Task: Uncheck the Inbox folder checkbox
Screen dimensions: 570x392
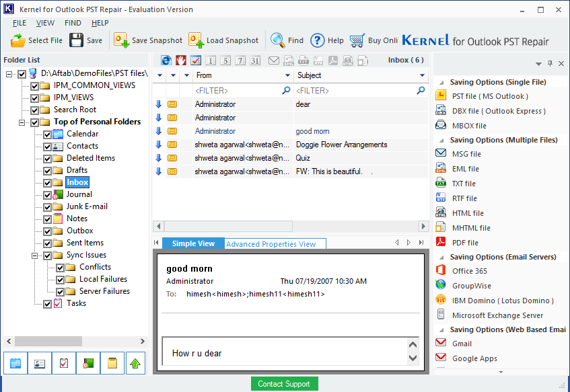Action: coord(47,183)
